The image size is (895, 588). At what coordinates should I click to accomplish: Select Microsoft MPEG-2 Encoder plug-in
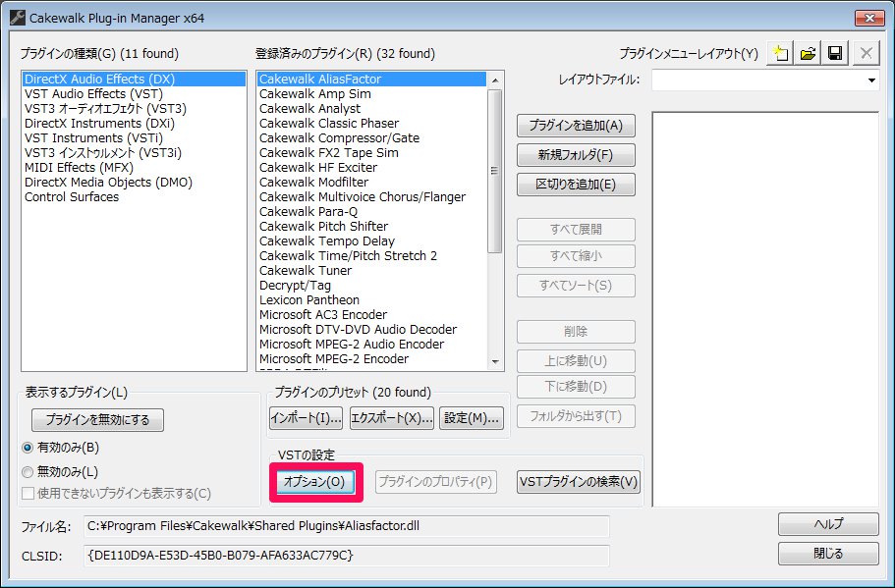(x=372, y=359)
